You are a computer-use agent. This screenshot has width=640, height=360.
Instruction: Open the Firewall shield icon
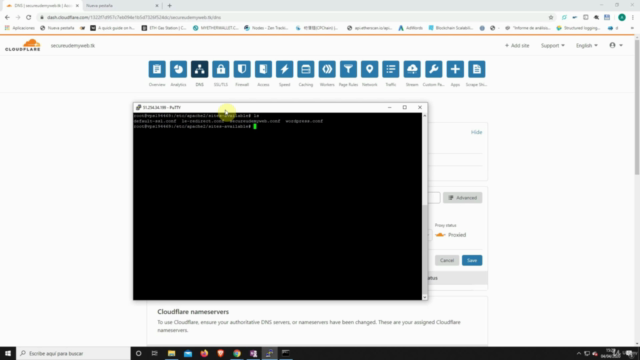[x=242, y=69]
